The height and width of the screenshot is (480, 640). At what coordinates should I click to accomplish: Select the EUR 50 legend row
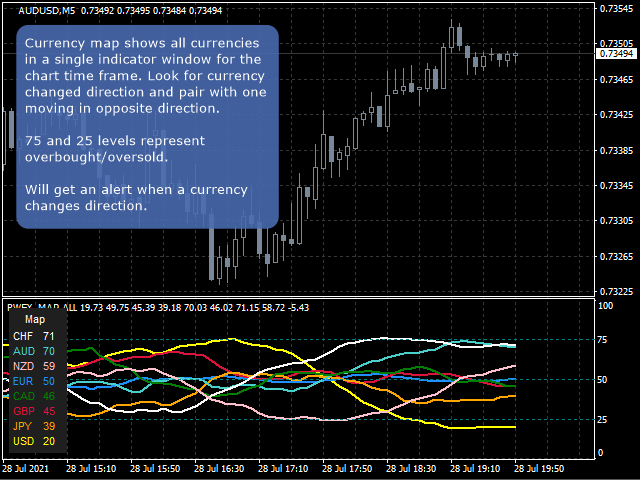pos(34,382)
